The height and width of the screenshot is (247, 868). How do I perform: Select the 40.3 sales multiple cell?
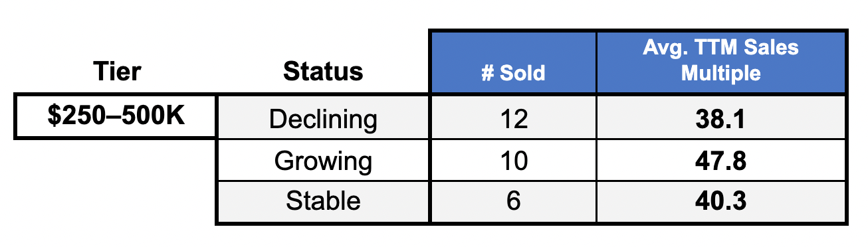(721, 201)
